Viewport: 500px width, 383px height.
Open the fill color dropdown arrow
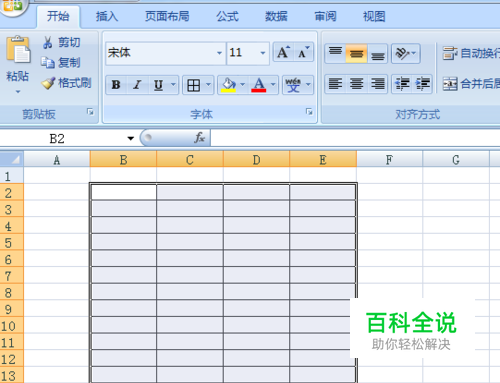pyautogui.click(x=242, y=85)
